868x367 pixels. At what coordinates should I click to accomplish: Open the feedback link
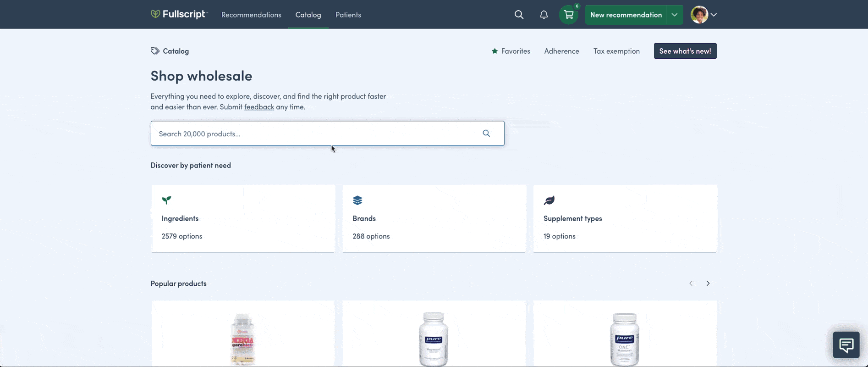coord(259,107)
